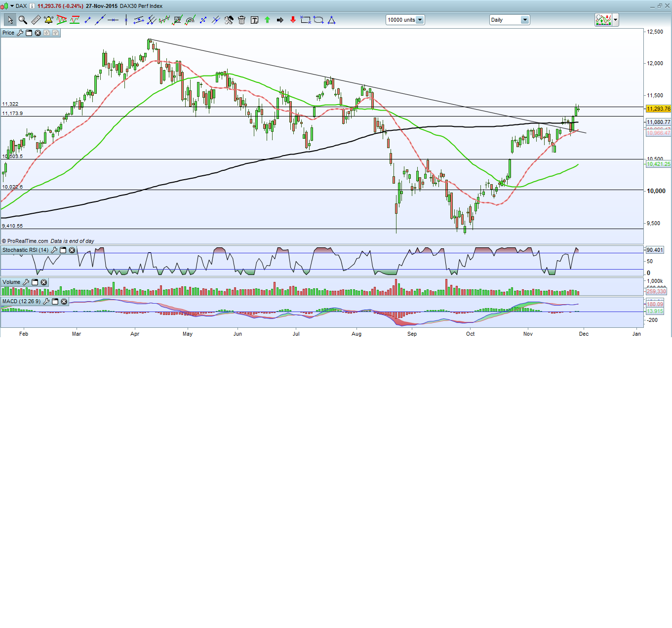Maximize the Stochastic RSI panel
The height and width of the screenshot is (628, 672).
[x=63, y=250]
